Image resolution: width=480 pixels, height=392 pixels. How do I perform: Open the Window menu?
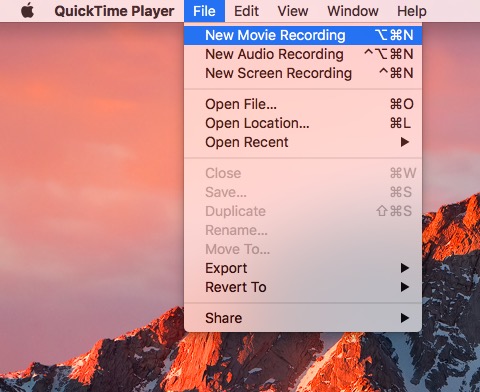point(353,11)
